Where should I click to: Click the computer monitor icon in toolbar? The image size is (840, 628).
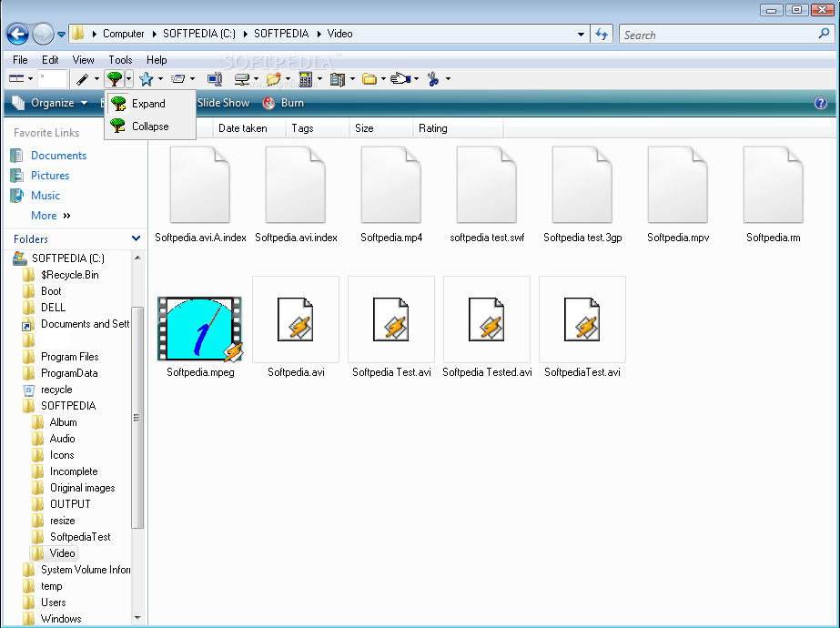click(215, 79)
